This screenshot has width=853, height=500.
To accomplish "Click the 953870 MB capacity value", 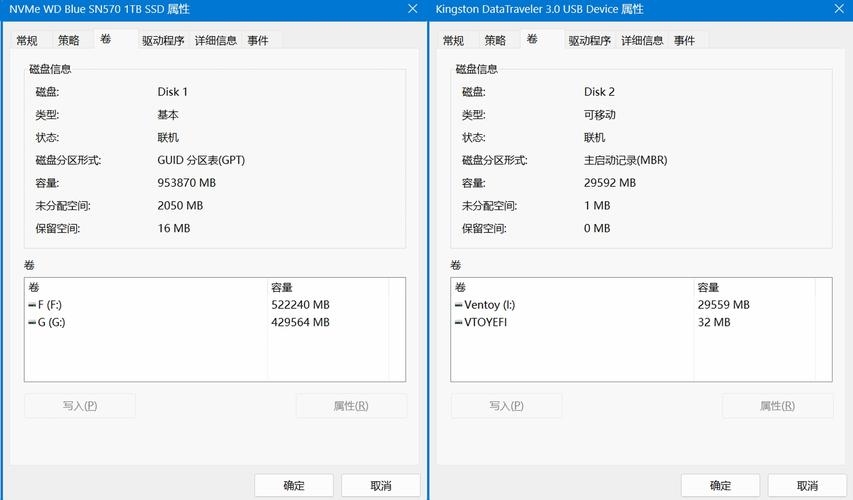I will tap(187, 183).
